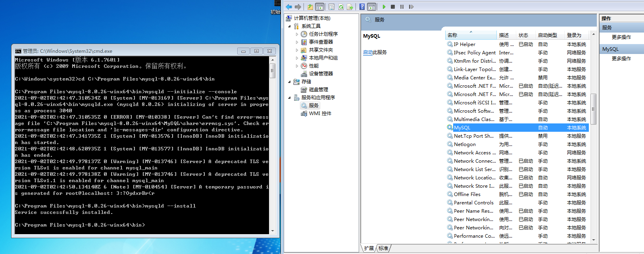Sort services by 名称 column header
Viewport: 644px width, 254px height.
(471, 35)
